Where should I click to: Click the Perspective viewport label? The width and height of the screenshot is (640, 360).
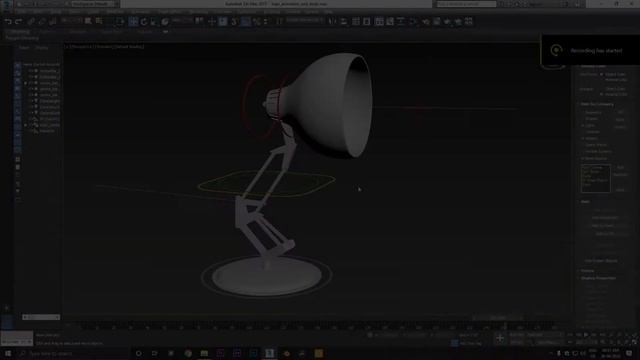(81, 47)
